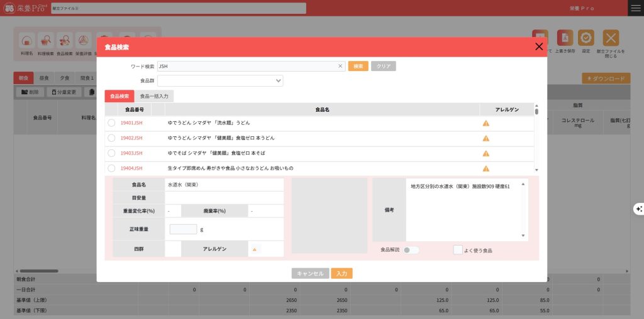Click the small allergen triangle in detail panel

point(255,249)
